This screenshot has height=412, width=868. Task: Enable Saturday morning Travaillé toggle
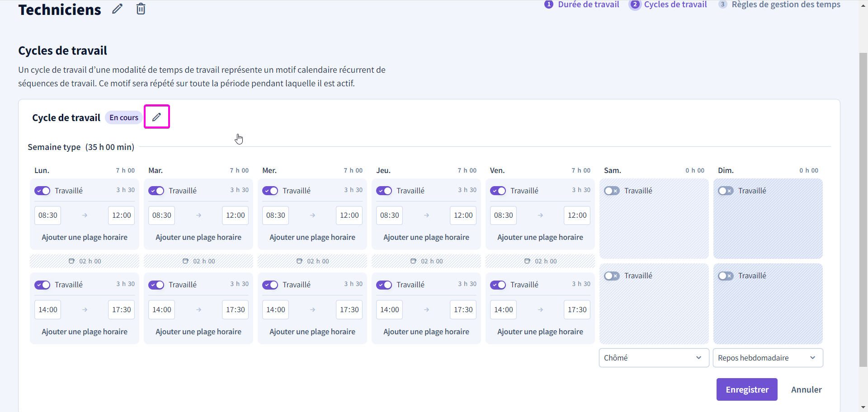pyautogui.click(x=612, y=191)
